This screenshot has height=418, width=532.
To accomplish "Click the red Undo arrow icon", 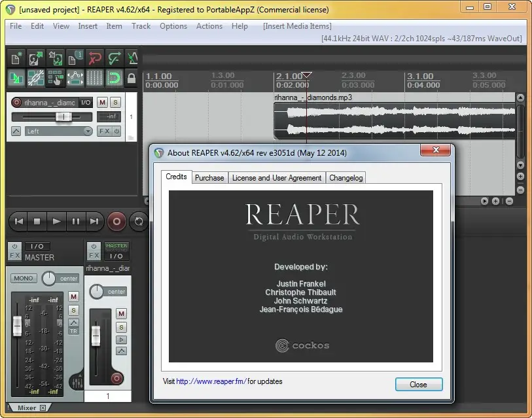I will [x=95, y=58].
